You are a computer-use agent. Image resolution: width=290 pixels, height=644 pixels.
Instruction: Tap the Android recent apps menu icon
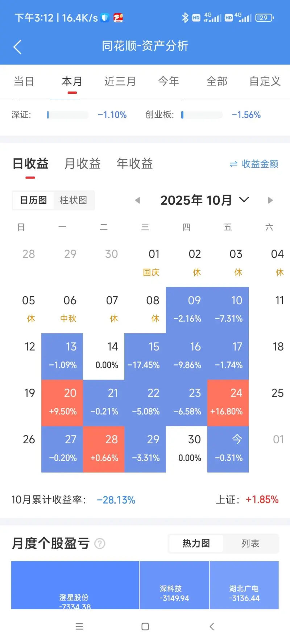79,626
